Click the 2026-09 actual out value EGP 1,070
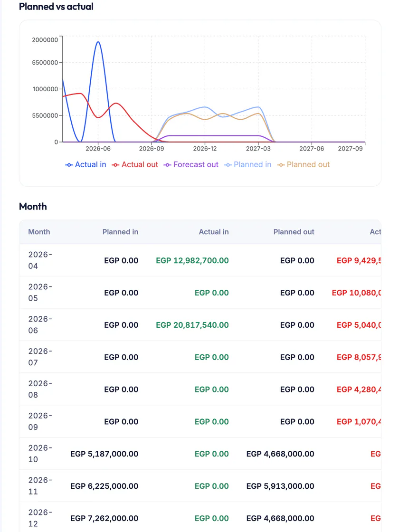The height and width of the screenshot is (532, 399). [x=359, y=422]
